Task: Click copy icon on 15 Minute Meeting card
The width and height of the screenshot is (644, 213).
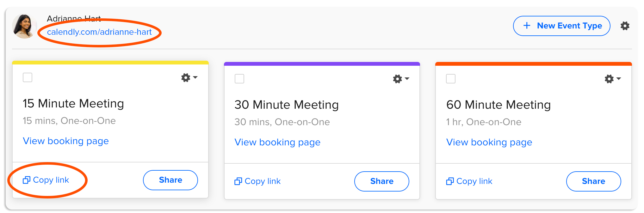Action: [27, 180]
